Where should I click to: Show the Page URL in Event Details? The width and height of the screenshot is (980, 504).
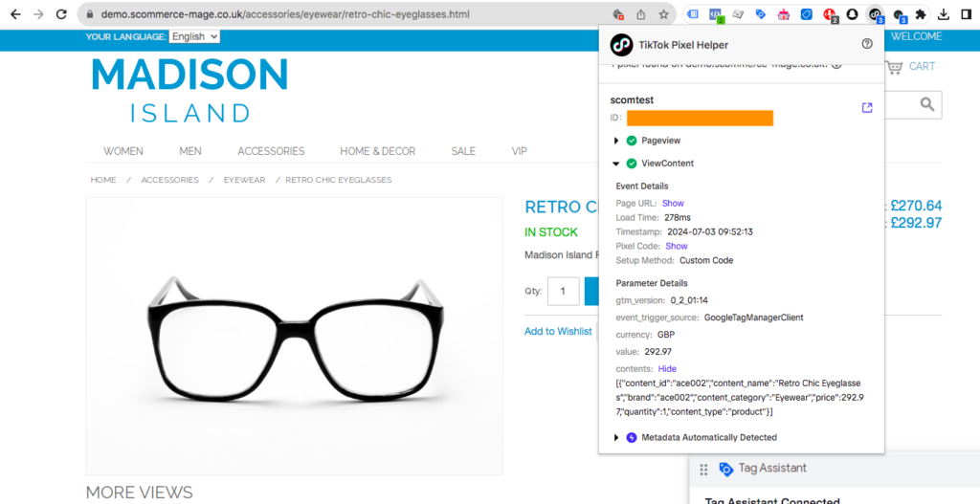(x=673, y=204)
